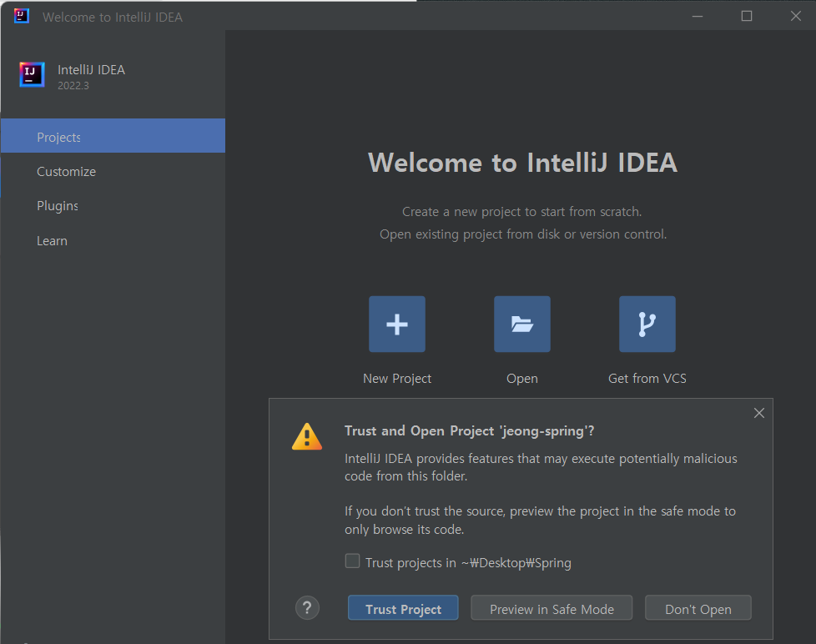Image resolution: width=816 pixels, height=644 pixels.
Task: Choose Preview in Safe Mode
Action: point(552,608)
